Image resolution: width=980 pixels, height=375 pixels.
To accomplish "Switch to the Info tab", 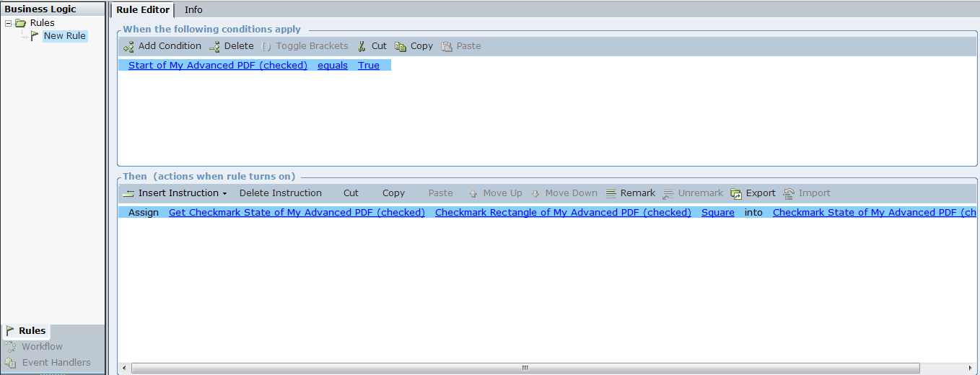I will click(x=193, y=9).
